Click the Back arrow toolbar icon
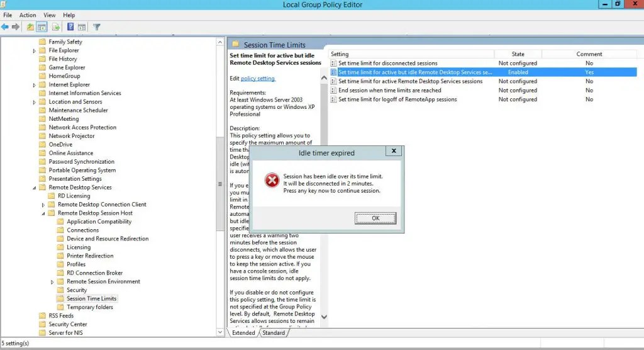This screenshot has width=644, height=350. coord(5,27)
